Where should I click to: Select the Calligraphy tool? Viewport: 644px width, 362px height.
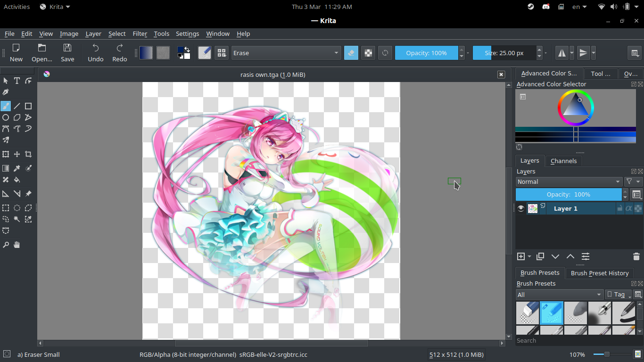pyautogui.click(x=6, y=92)
